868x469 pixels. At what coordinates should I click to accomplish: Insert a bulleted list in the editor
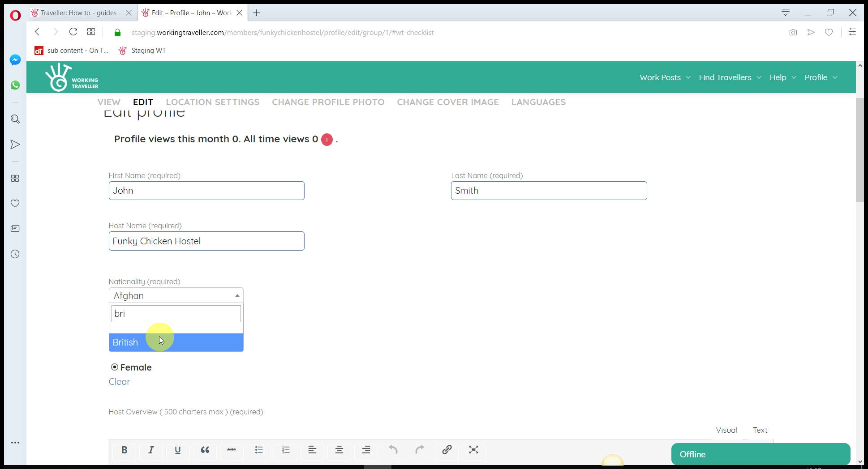pyautogui.click(x=258, y=450)
